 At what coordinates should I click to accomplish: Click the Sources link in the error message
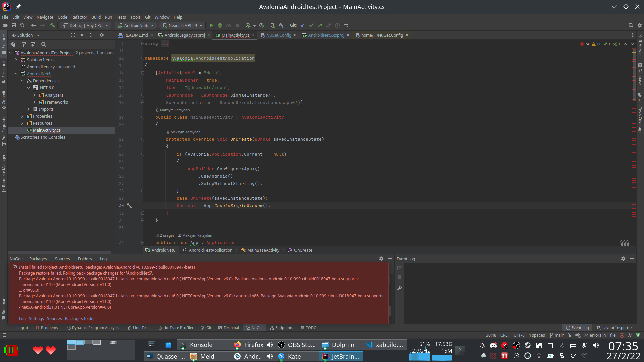pos(54,318)
